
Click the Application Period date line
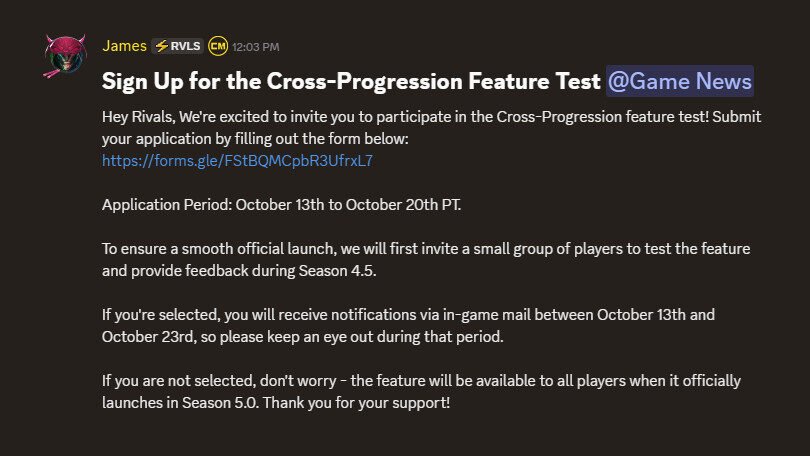point(296,204)
